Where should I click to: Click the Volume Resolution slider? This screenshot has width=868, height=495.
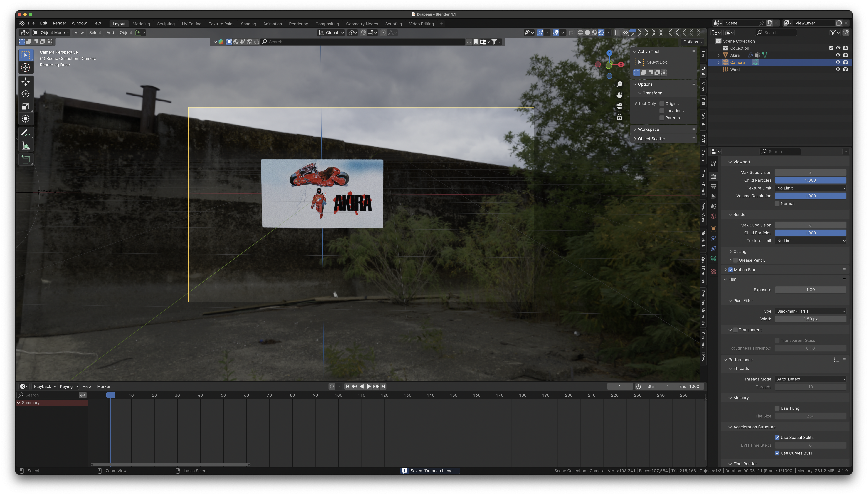(811, 196)
